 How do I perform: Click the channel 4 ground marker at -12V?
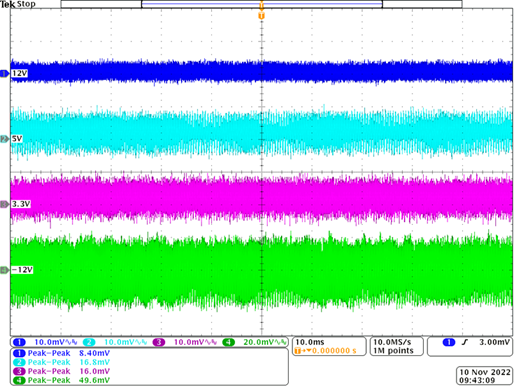click(x=4, y=270)
